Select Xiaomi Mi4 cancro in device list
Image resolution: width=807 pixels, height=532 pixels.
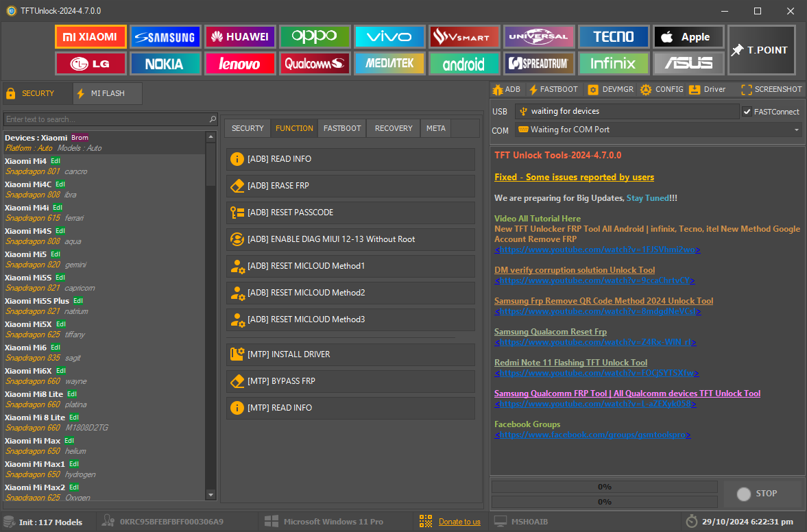click(x=104, y=166)
